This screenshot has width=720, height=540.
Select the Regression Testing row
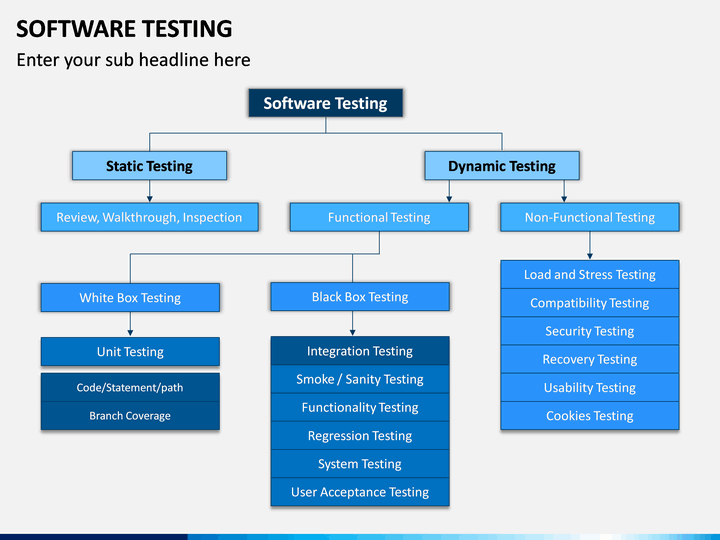click(360, 436)
